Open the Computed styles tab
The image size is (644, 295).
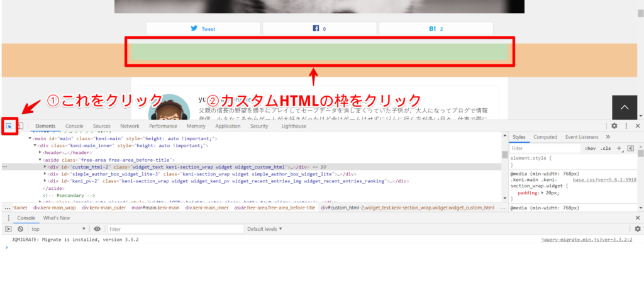click(x=545, y=136)
